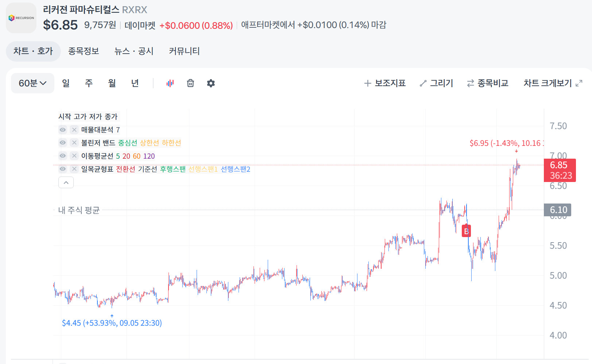Click the 선행스팬2 Ichimoku legend label
Viewport: 592px width, 364px height.
pyautogui.click(x=236, y=169)
